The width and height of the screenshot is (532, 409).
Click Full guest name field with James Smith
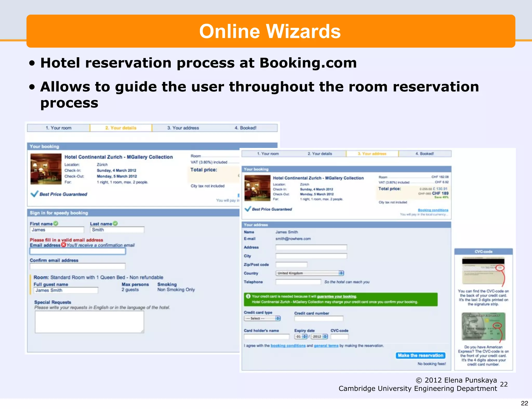(x=66, y=290)
